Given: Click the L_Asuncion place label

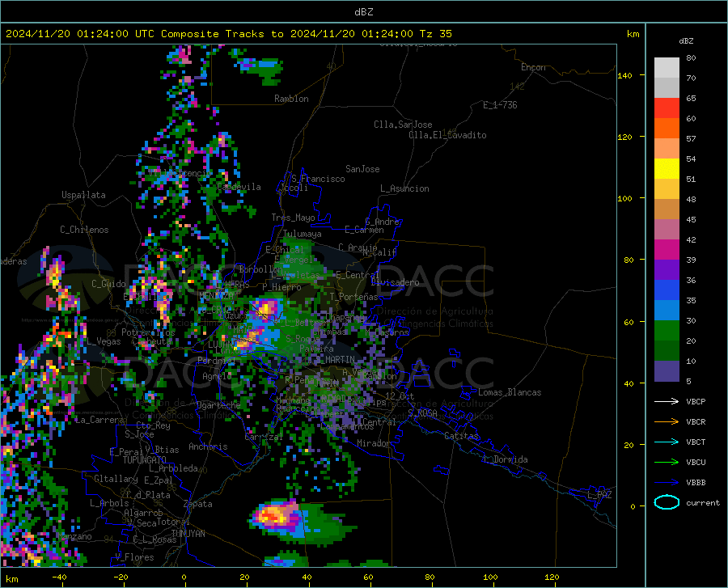Looking at the screenshot, I should pos(404,188).
